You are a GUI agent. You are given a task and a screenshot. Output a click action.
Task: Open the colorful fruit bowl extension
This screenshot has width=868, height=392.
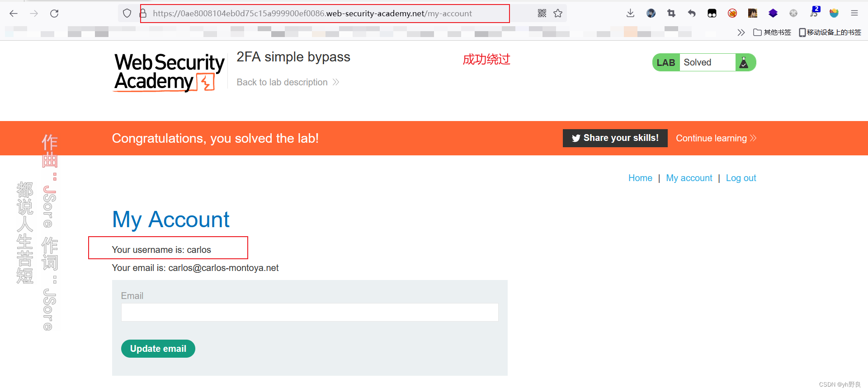click(834, 14)
